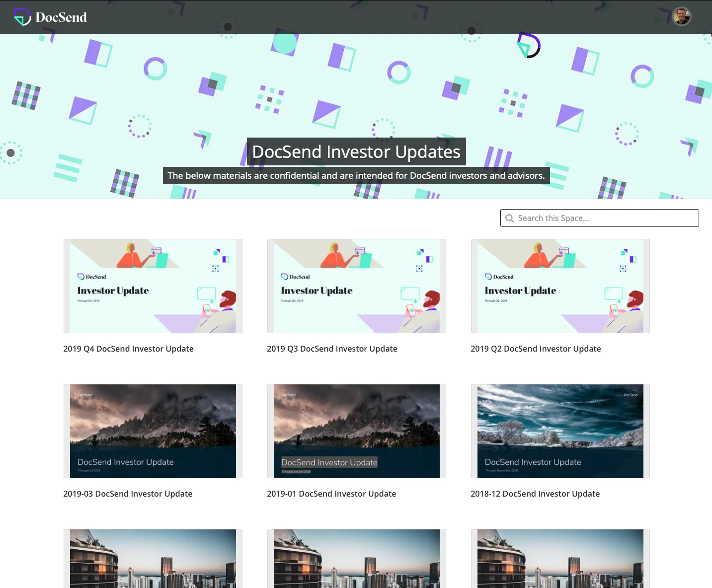This screenshot has width=712, height=588.
Task: Click the 2019 Q3 DocSend Investor Update title
Action: tap(332, 349)
